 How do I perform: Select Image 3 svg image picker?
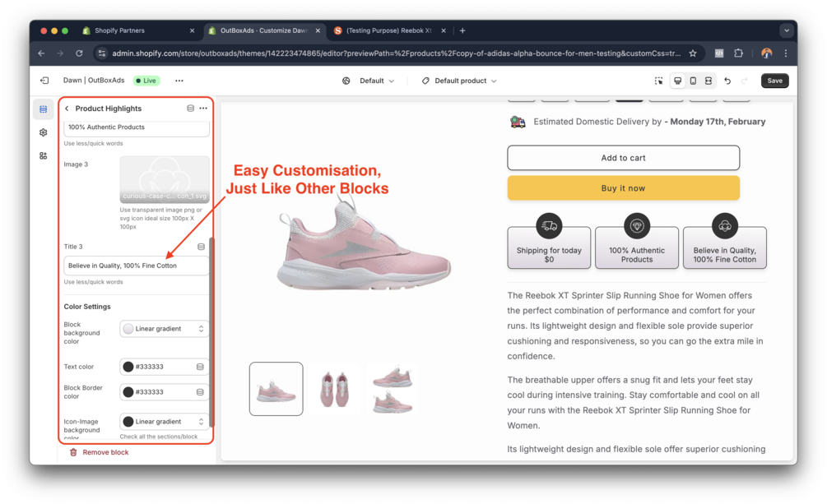[164, 179]
